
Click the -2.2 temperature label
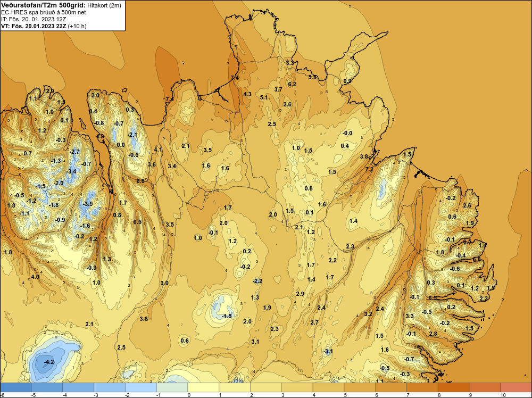(x=257, y=281)
